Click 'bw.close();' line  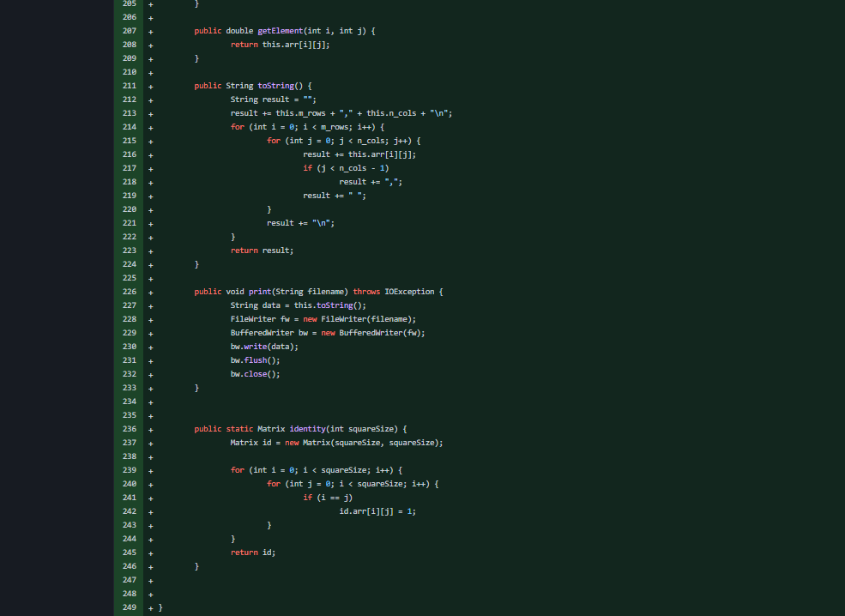[256, 374]
